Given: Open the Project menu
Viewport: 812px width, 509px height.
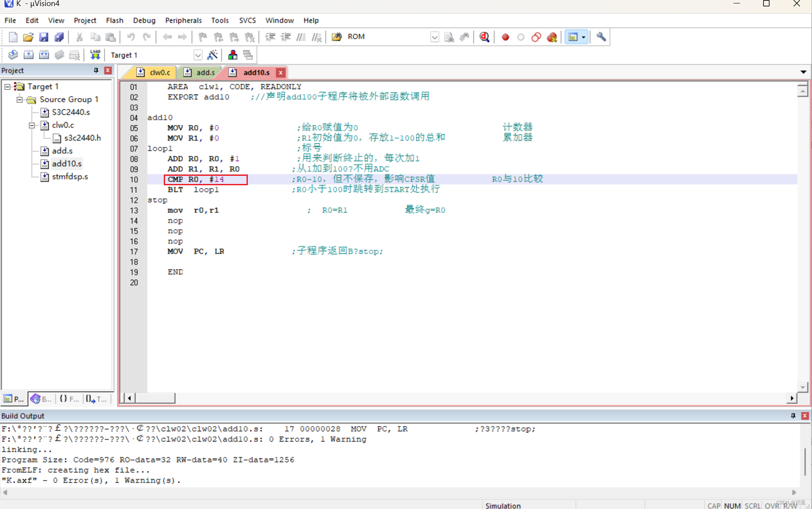Looking at the screenshot, I should (x=85, y=20).
